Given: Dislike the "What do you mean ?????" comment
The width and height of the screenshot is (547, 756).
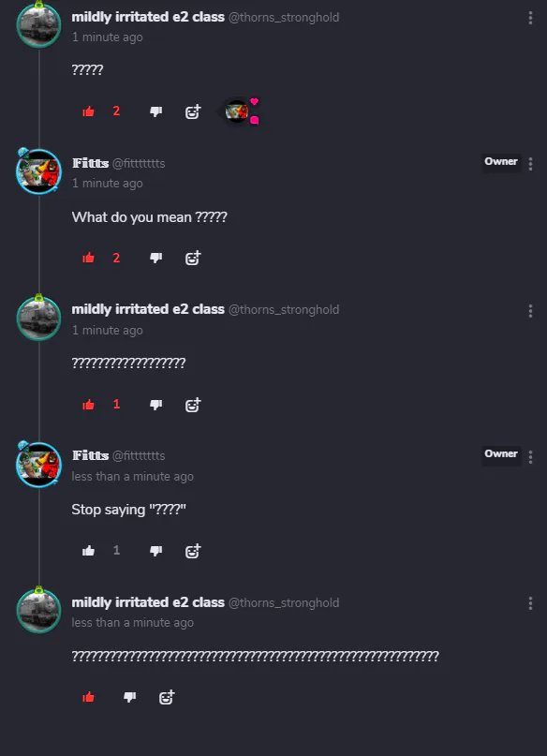Looking at the screenshot, I should [155, 258].
